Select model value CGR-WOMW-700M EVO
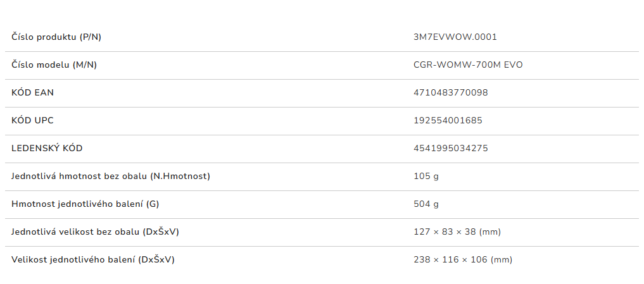This screenshot has width=644, height=284. (468, 65)
